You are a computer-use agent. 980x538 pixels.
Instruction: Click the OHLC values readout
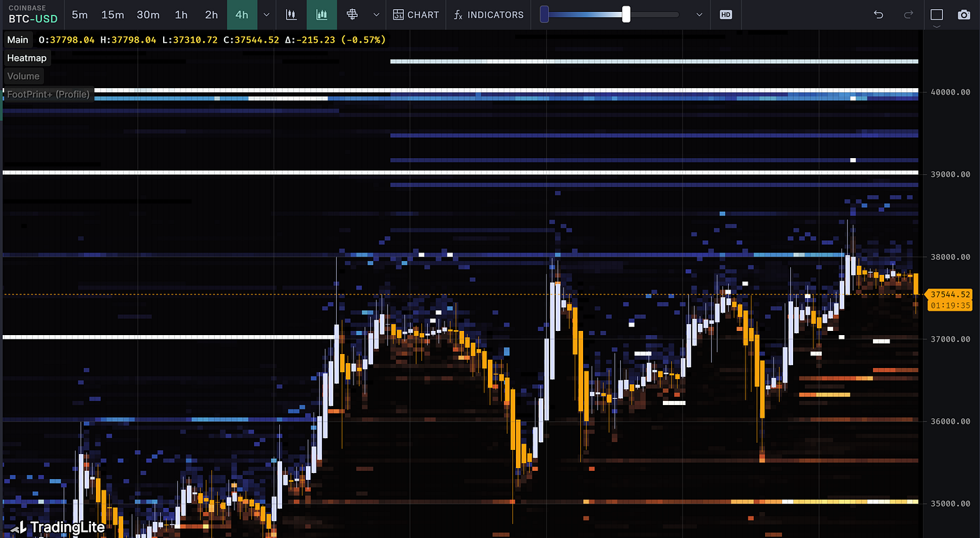[211, 40]
